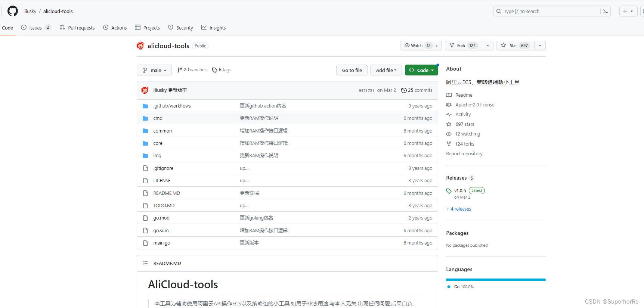This screenshot has width=644, height=308.
Task: Focus the Type / to search field
Action: pyautogui.click(x=547, y=11)
